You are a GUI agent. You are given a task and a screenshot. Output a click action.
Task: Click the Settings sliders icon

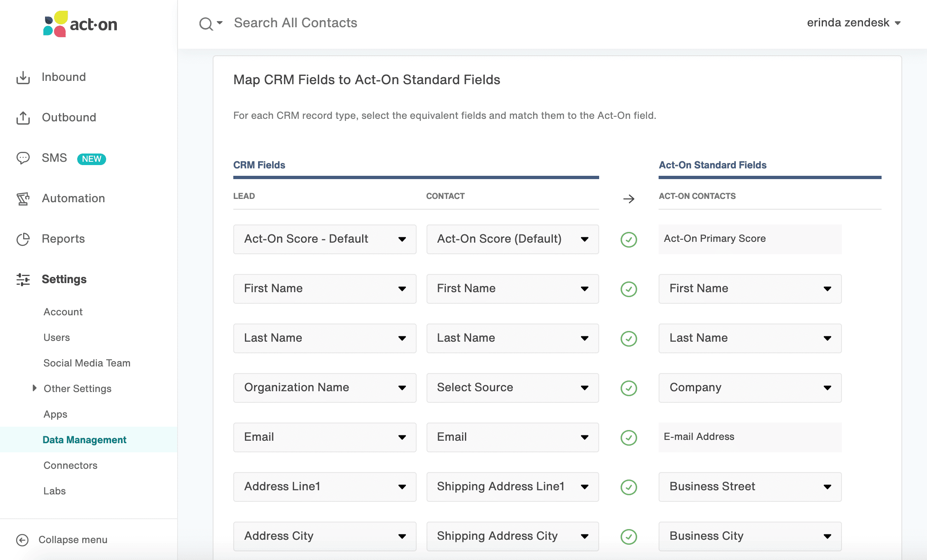coord(23,279)
